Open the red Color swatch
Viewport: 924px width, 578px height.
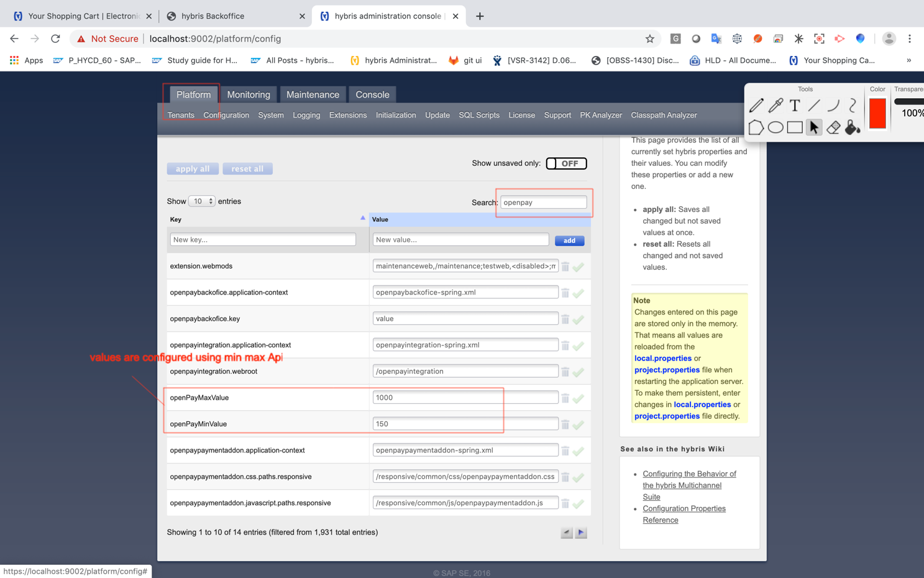pyautogui.click(x=877, y=114)
